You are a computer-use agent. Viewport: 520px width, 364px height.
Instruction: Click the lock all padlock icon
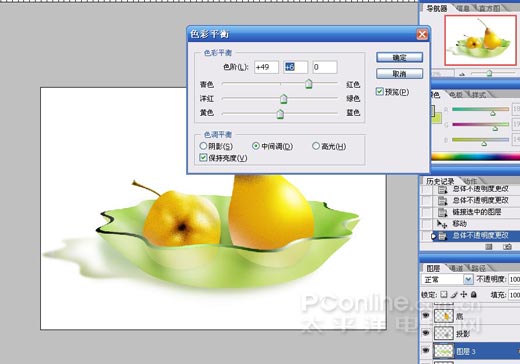point(474,295)
